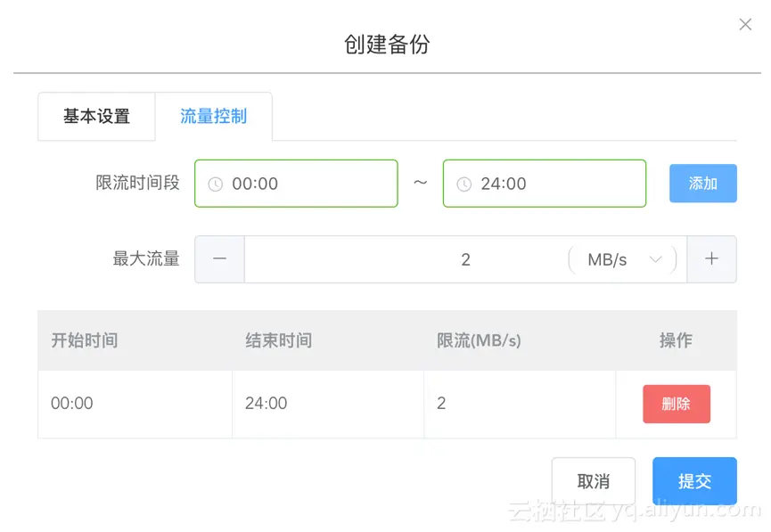This screenshot has height=532, width=771.
Task: Click the 添加 button
Action: coord(702,184)
